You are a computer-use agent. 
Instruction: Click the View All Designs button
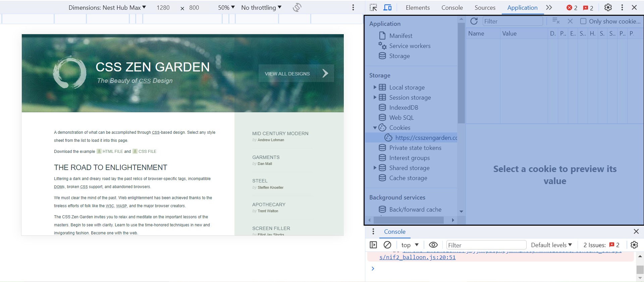pos(296,73)
